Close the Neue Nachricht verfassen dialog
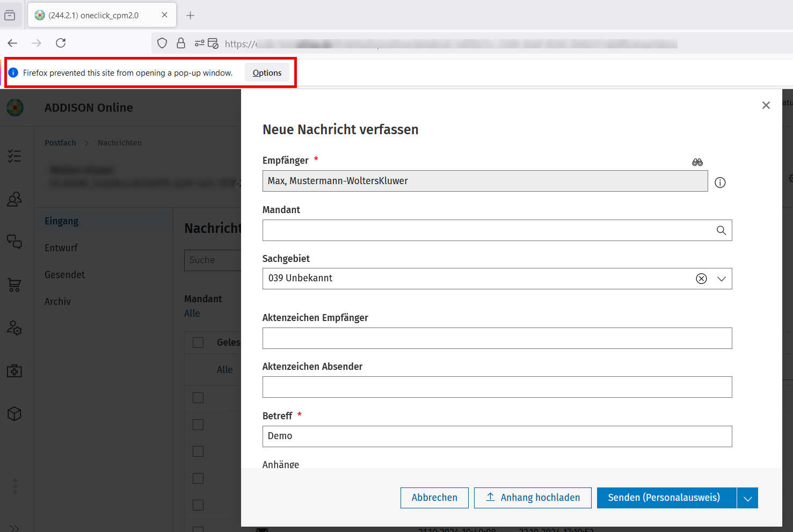The width and height of the screenshot is (793, 532). (766, 105)
